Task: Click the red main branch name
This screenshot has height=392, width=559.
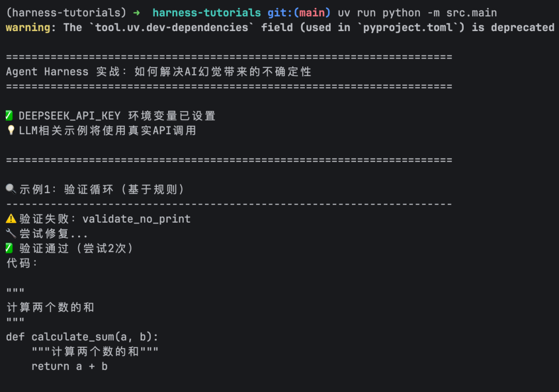Action: [x=312, y=12]
